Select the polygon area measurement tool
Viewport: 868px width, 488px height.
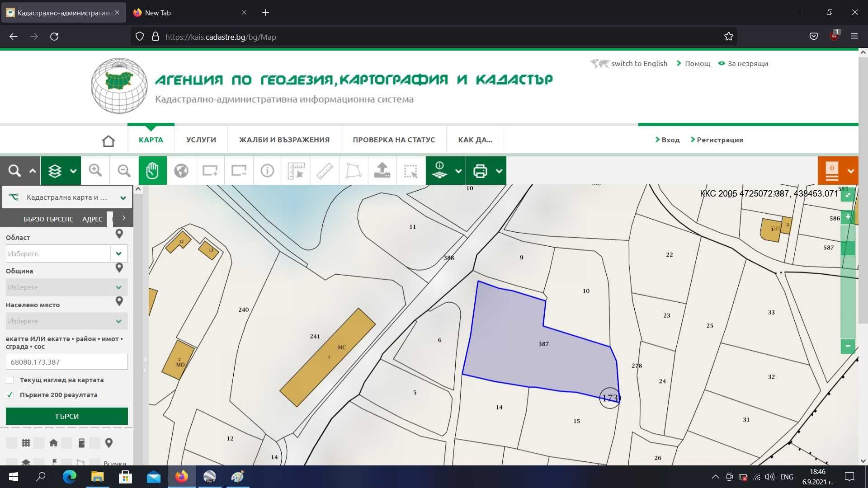pyautogui.click(x=353, y=171)
